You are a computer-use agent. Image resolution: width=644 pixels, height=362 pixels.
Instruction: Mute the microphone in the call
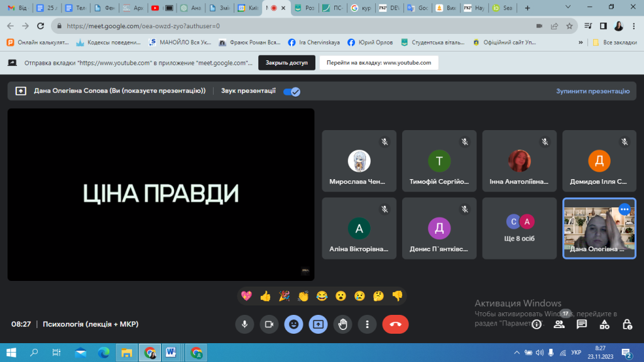(244, 324)
